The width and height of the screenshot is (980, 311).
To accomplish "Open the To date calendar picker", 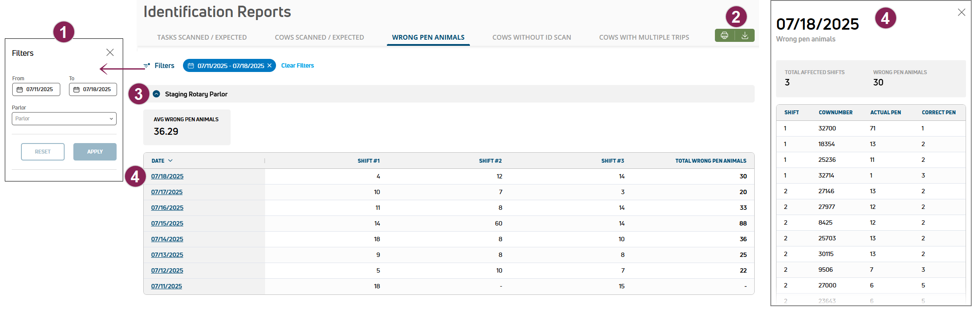I will 76,89.
